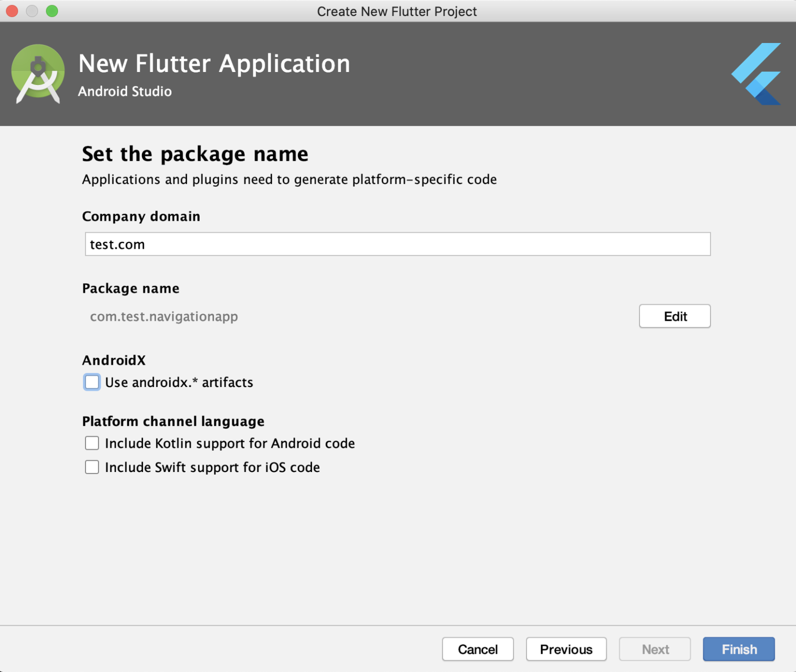The width and height of the screenshot is (796, 672).
Task: Click the disabled Next button
Action: (655, 649)
